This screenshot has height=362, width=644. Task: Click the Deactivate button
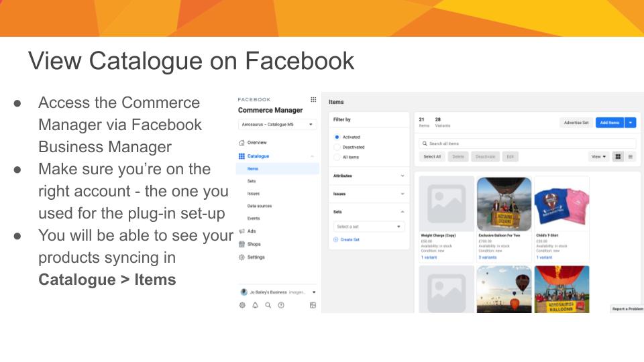[x=485, y=156]
